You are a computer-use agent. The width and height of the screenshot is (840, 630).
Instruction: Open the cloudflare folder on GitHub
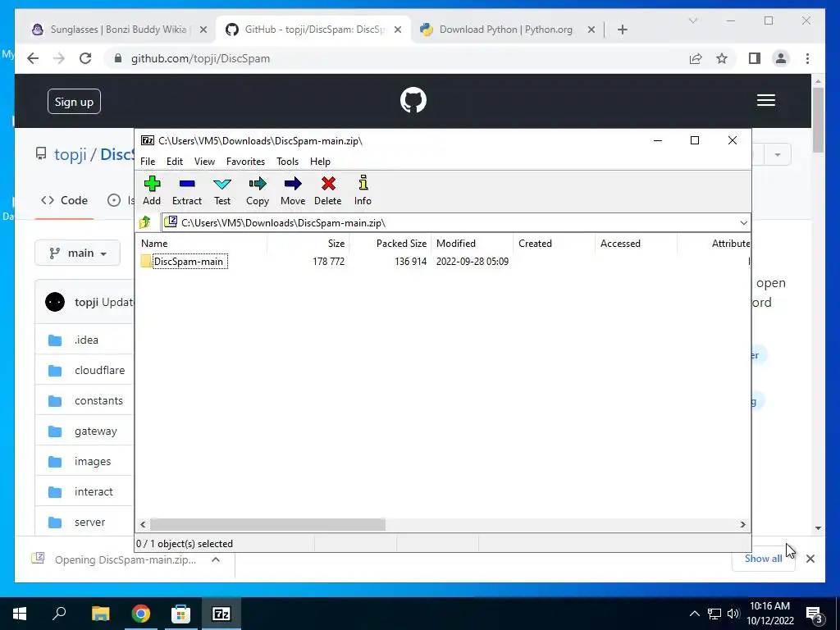pyautogui.click(x=99, y=370)
